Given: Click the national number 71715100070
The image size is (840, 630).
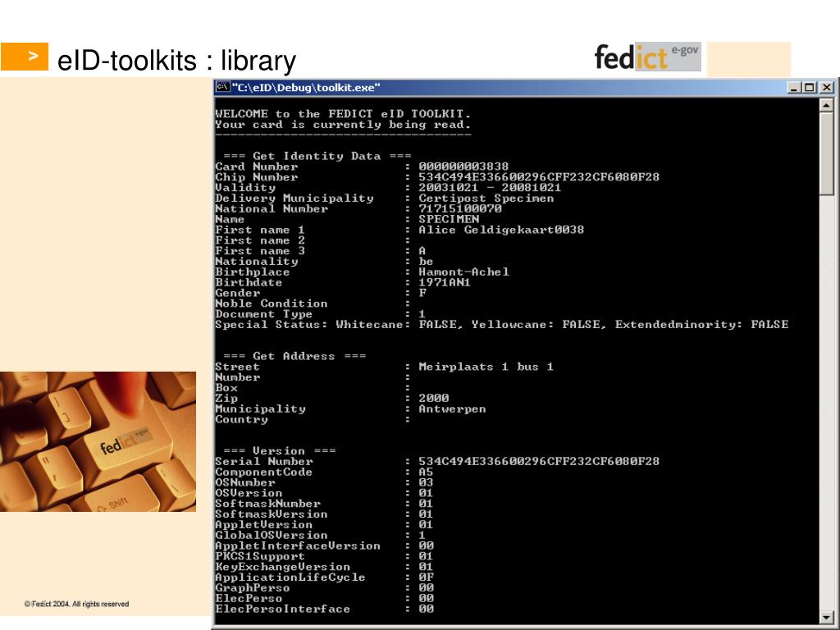Looking at the screenshot, I should click(460, 208).
